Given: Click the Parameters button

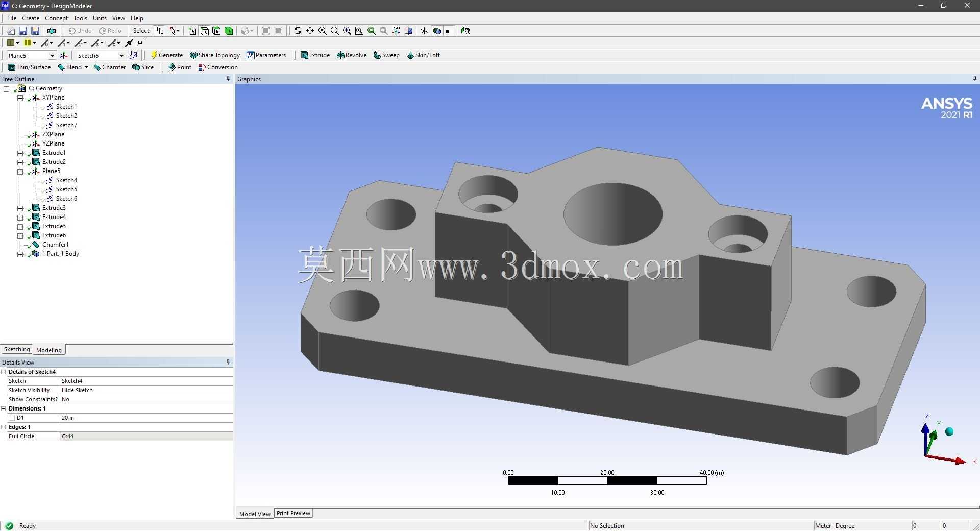Looking at the screenshot, I should click(266, 55).
